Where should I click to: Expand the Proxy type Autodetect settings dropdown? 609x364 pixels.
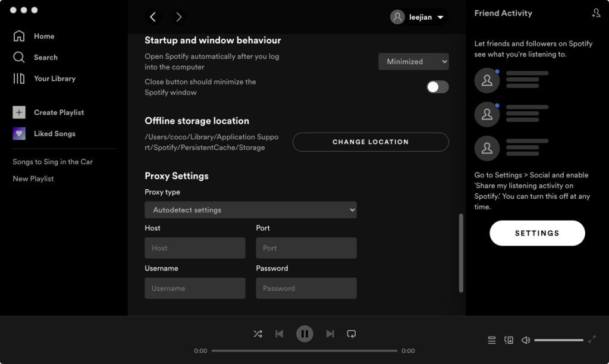point(250,210)
